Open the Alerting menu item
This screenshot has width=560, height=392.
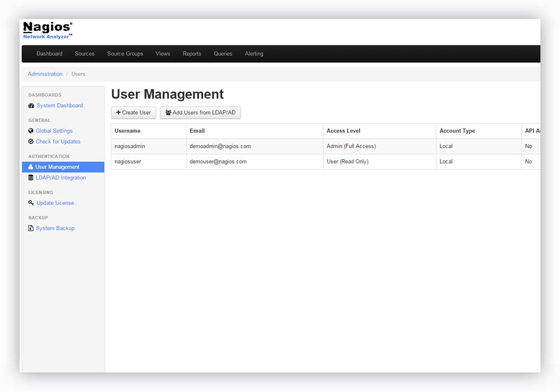[x=254, y=54]
